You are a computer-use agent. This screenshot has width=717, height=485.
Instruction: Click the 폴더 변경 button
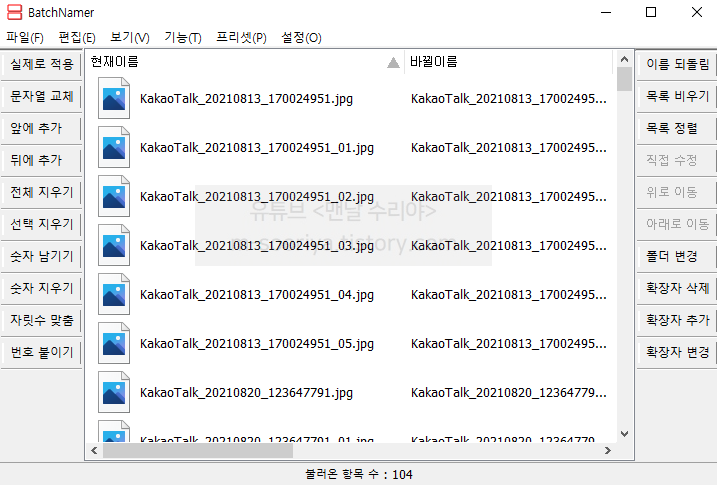tap(677, 256)
